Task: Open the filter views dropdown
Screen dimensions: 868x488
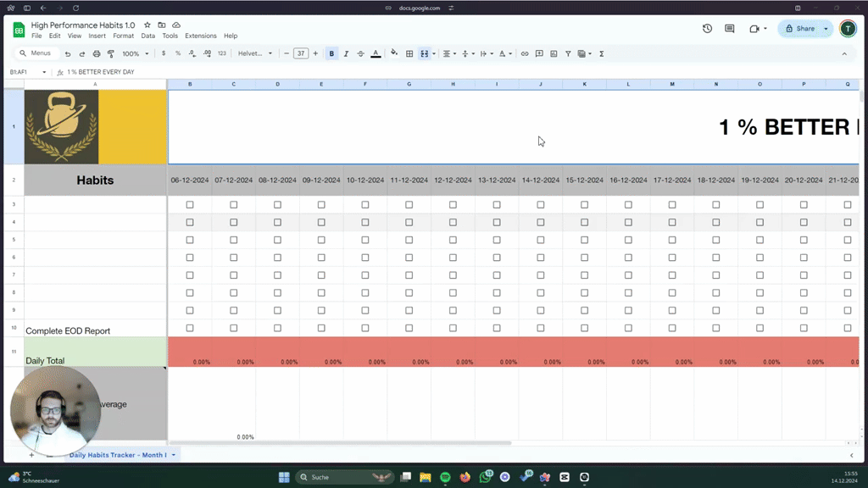Action: [585, 53]
